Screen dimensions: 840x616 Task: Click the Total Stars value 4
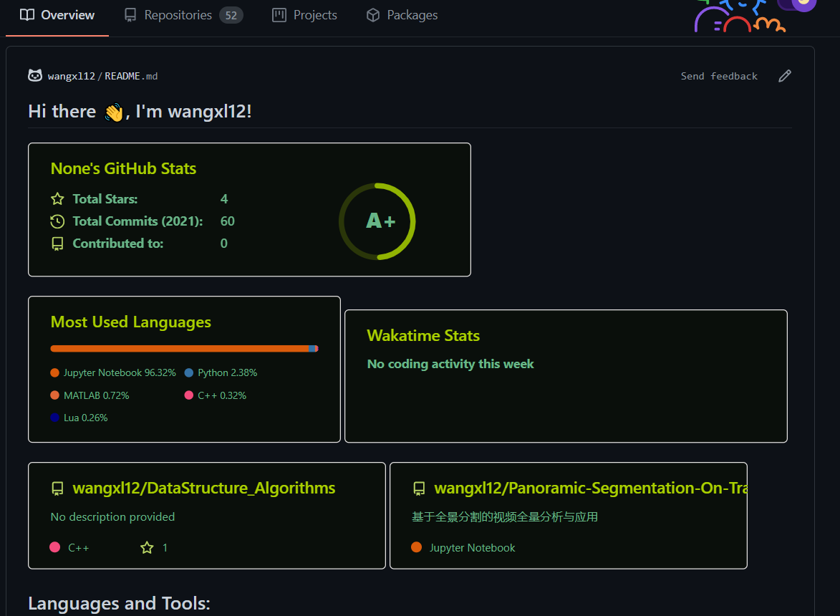pos(224,198)
